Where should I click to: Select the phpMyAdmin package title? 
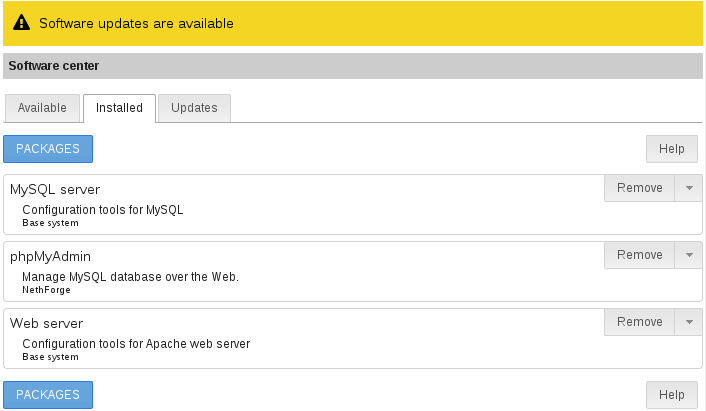coord(50,257)
